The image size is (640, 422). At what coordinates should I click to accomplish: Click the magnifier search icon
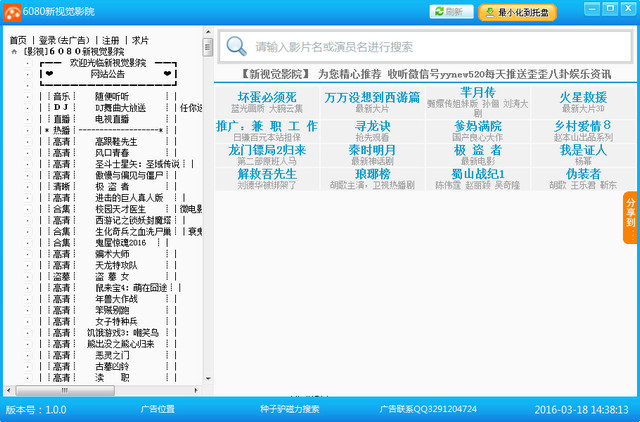pyautogui.click(x=236, y=46)
